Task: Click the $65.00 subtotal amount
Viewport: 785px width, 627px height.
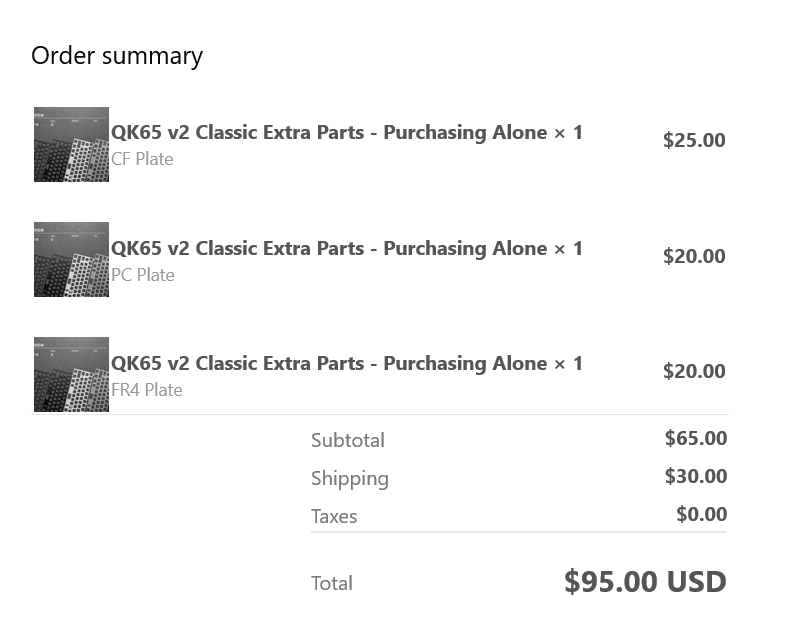Action: coord(696,438)
